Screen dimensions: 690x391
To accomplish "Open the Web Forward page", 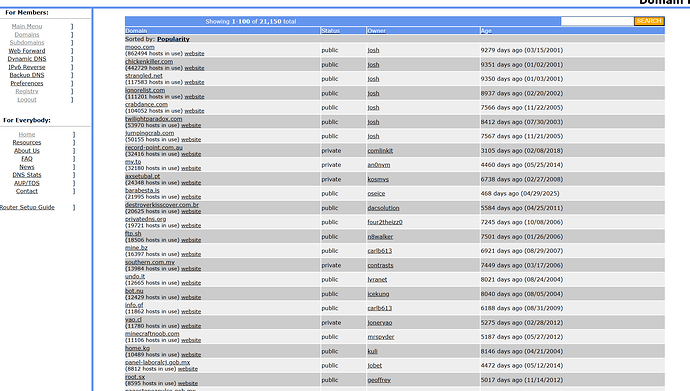I will [x=27, y=51].
